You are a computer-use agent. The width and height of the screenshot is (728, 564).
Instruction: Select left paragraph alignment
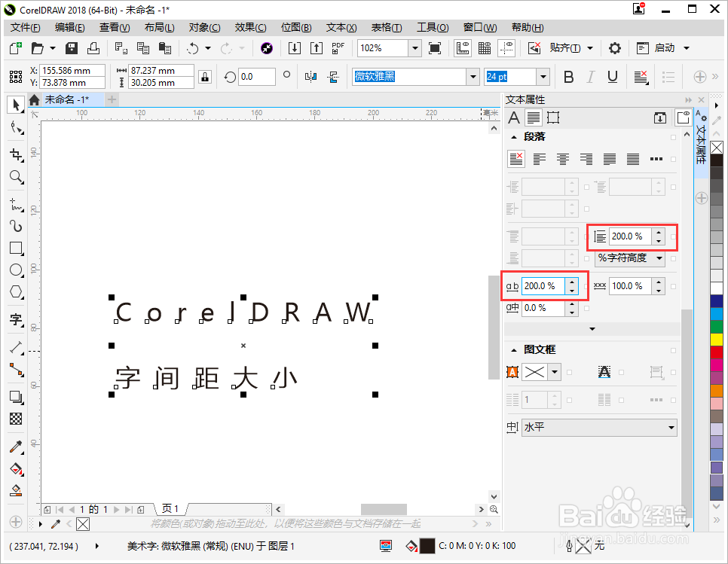[540, 159]
